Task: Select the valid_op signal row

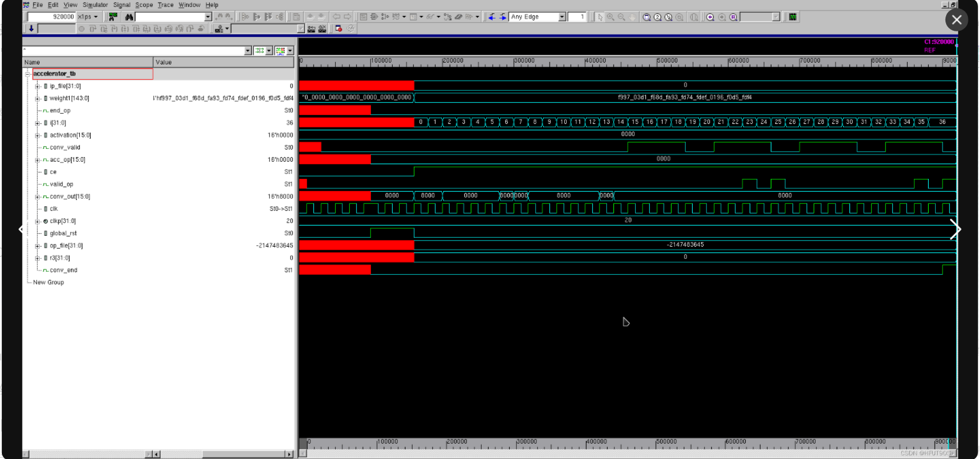Action: (x=159, y=185)
